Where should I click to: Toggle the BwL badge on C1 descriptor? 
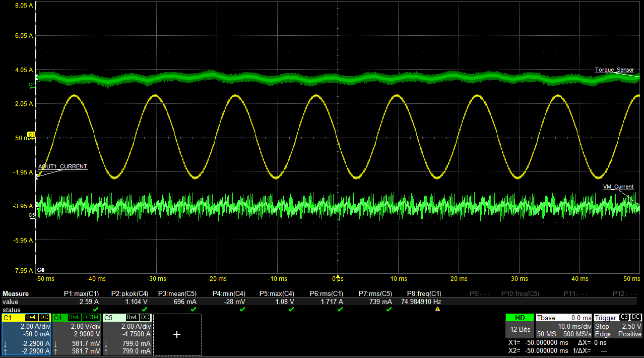coord(32,318)
